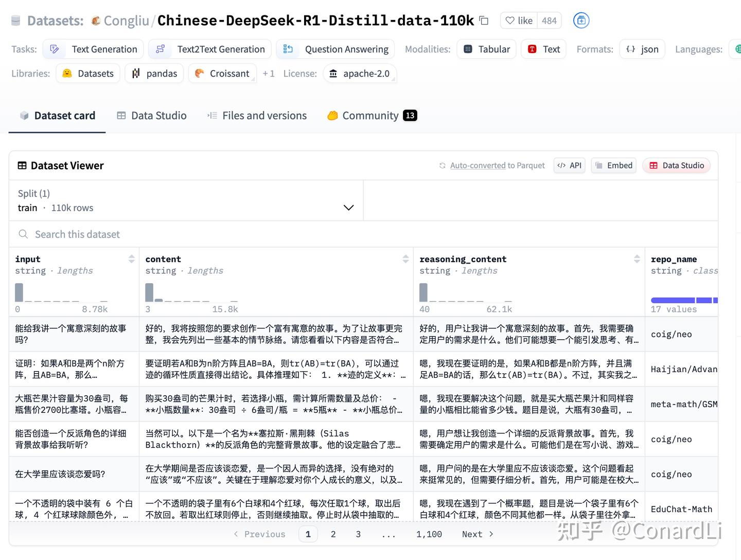Switch to the Files and versions tab
Screen dimensions: 741x560
click(x=257, y=115)
